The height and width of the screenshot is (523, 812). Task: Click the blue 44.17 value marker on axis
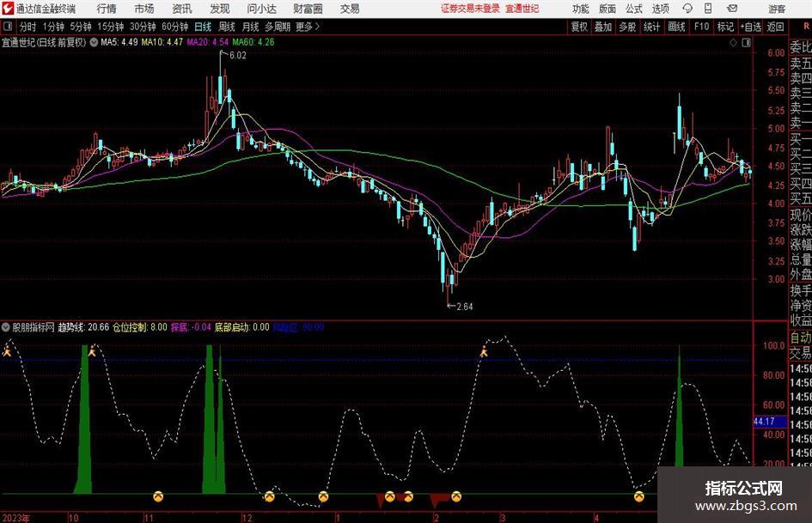coord(764,422)
